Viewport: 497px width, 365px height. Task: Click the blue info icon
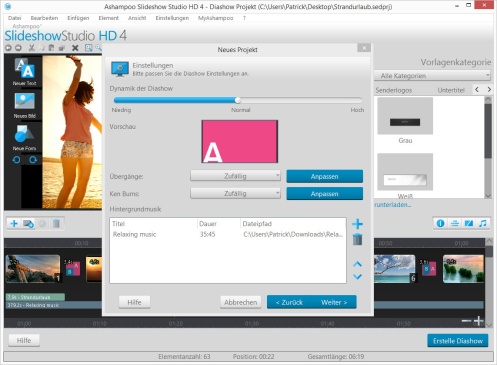440,223
